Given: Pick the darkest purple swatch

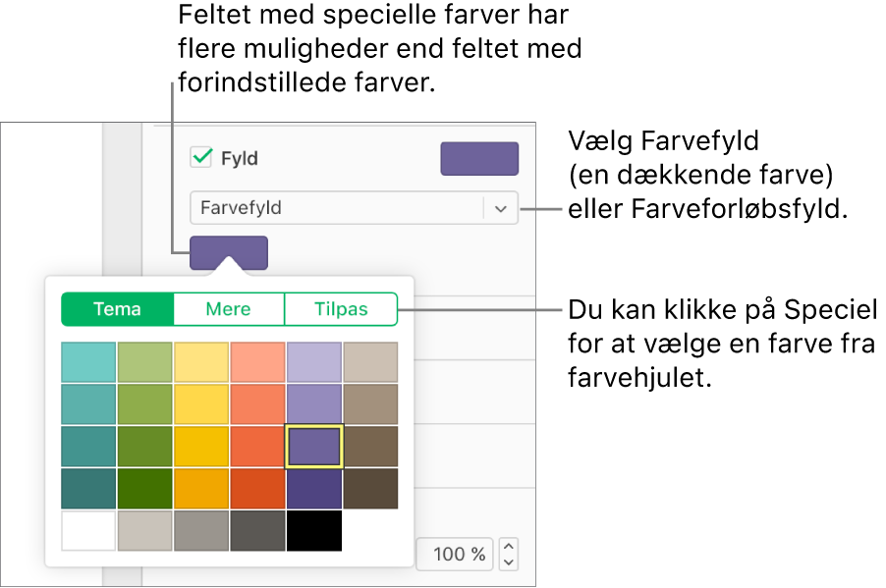Looking at the screenshot, I should [x=314, y=489].
